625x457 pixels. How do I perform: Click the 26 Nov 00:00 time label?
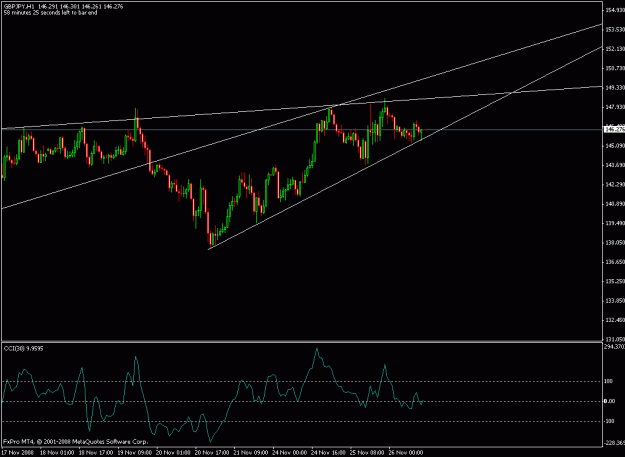(x=405, y=453)
